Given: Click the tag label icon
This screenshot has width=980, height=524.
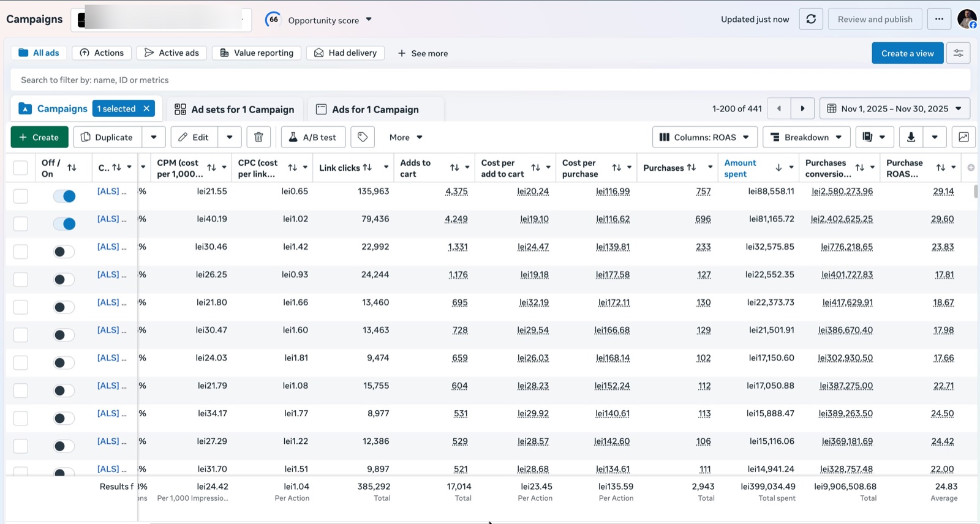Looking at the screenshot, I should 363,137.
